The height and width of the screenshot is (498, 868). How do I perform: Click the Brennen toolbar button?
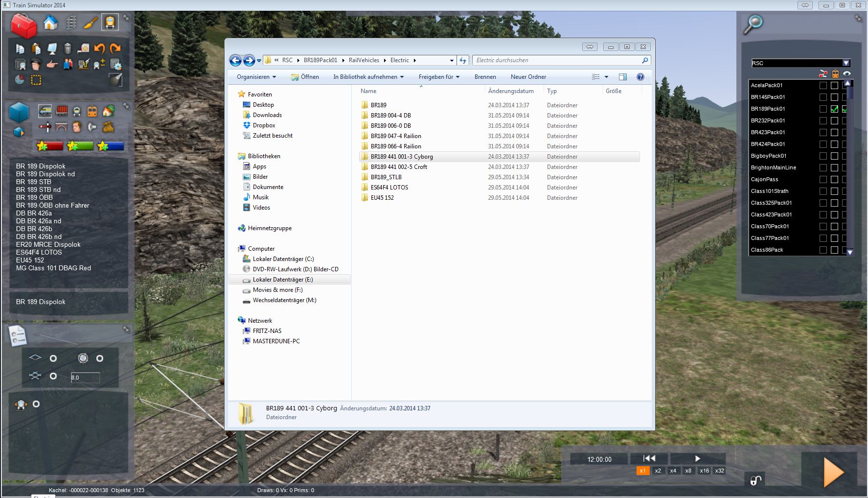tap(485, 77)
